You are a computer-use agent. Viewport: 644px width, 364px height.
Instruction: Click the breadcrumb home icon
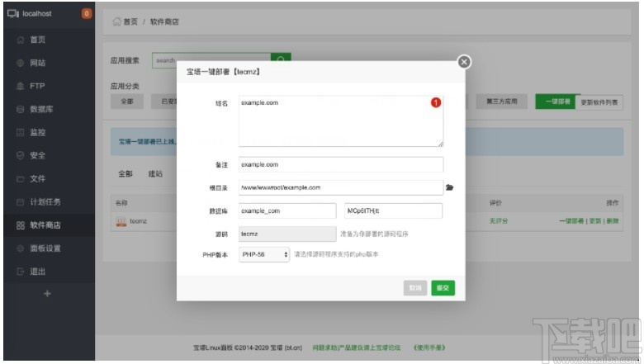click(x=117, y=21)
